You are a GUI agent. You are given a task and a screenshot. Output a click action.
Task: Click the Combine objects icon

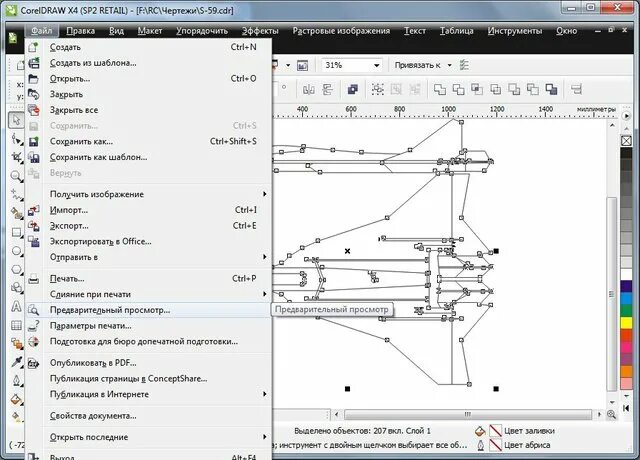coord(353,89)
